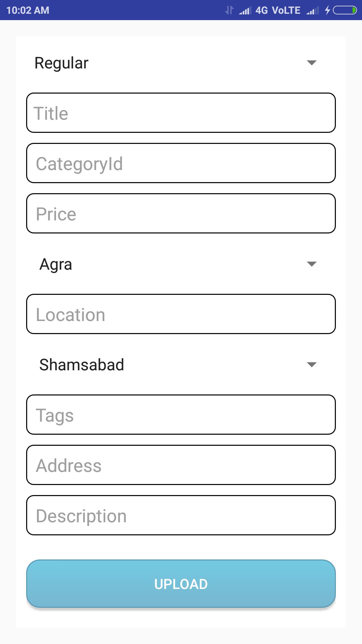Select the Regular spinner label
Image resolution: width=362 pixels, height=644 pixels.
[62, 63]
